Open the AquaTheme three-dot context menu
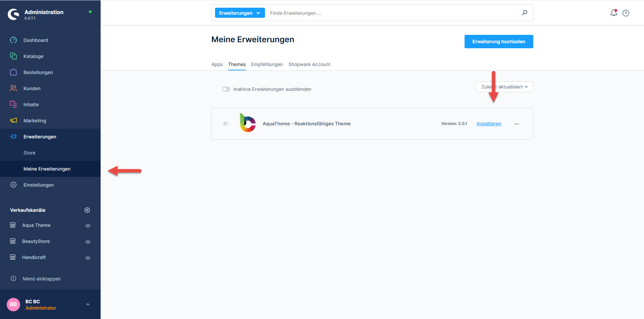Screen dimensions: 644x319 point(517,124)
